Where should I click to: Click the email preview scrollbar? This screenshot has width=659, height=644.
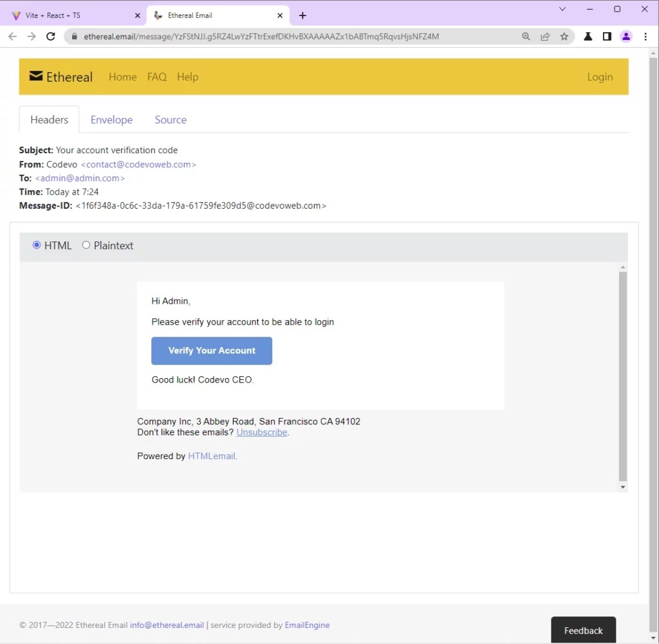tap(622, 374)
